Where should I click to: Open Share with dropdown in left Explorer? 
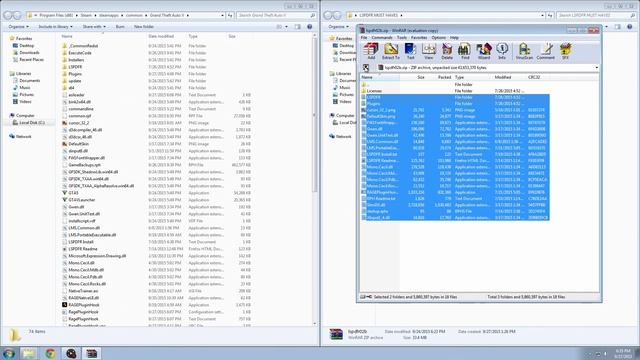(94, 27)
